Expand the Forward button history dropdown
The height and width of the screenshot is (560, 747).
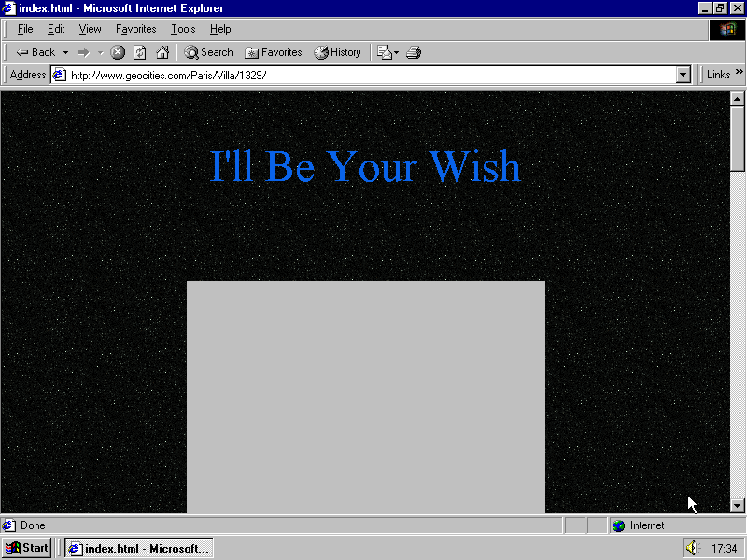[100, 52]
